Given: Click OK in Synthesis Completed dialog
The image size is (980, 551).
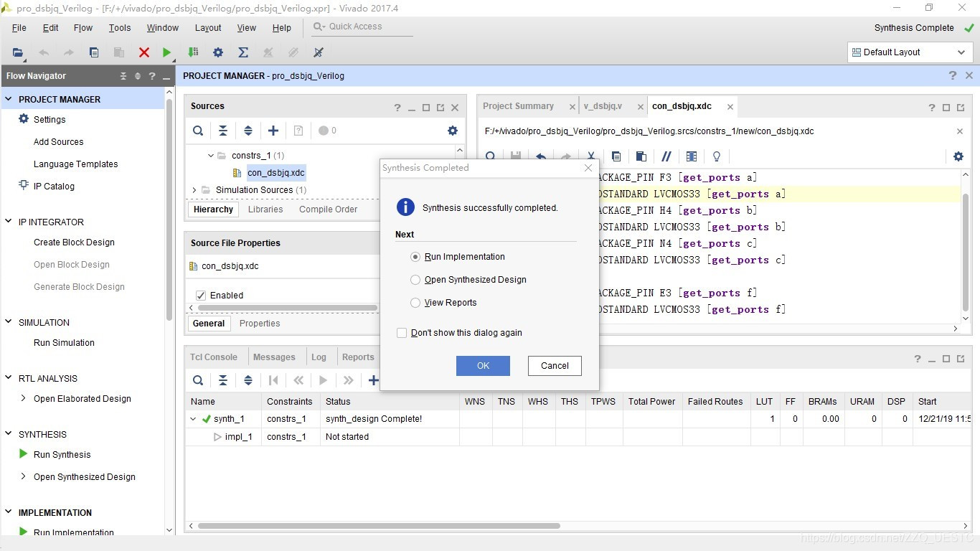Looking at the screenshot, I should (483, 366).
